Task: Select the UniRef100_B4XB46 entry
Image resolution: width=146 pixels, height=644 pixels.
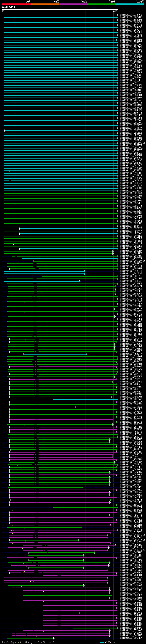Action: [131, 281]
